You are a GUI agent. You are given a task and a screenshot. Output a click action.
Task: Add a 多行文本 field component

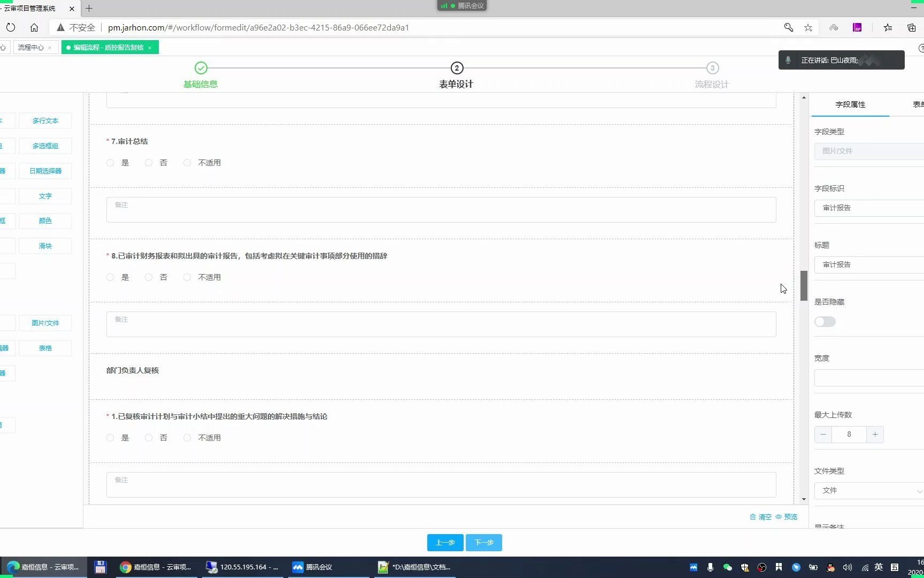click(45, 121)
